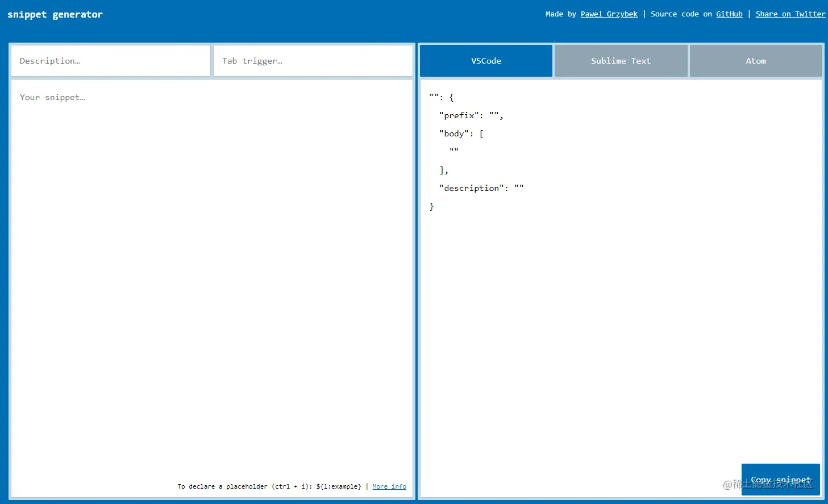Viewport: 828px width, 504px height.
Task: Open the More info placeholder link
Action: [389, 486]
